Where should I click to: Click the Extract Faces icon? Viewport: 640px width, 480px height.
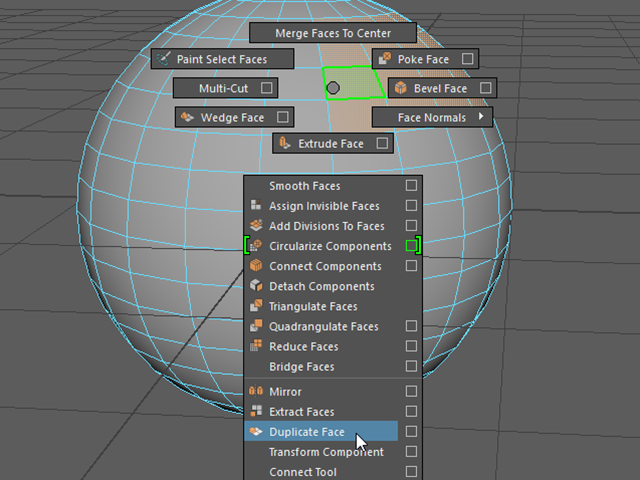(x=256, y=411)
